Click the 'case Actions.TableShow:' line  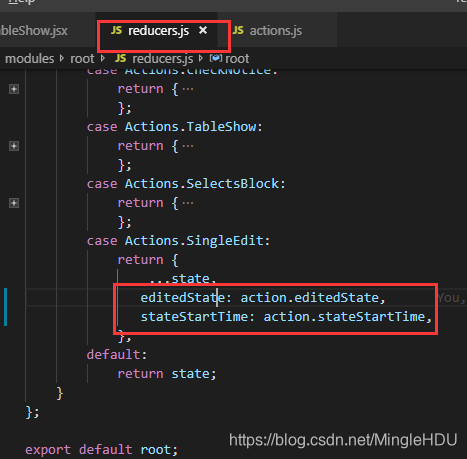click(175, 127)
